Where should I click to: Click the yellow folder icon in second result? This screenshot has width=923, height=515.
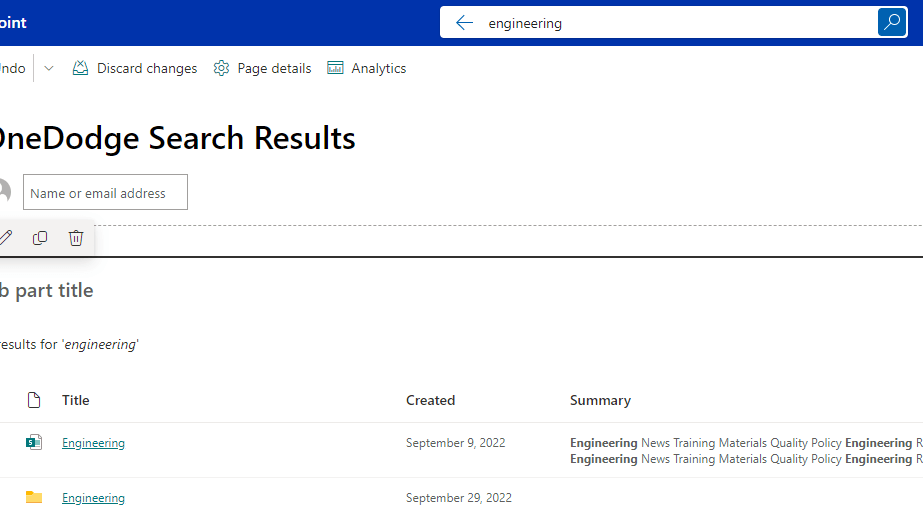coord(34,497)
